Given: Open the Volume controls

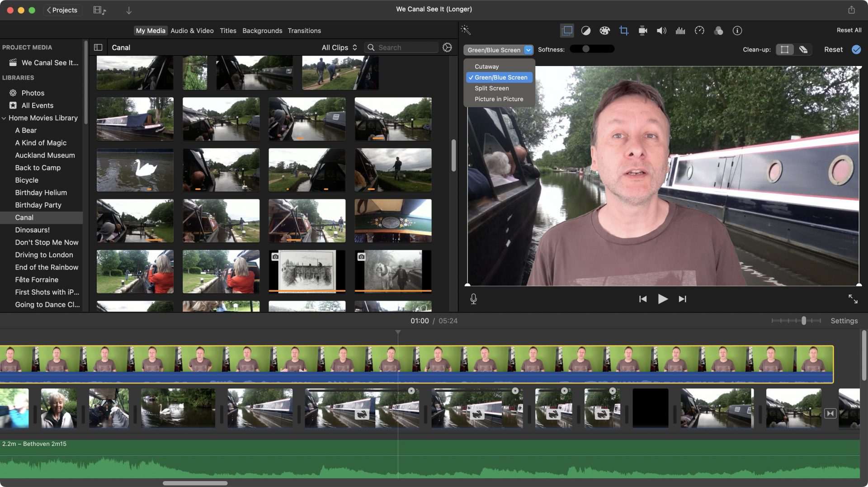Looking at the screenshot, I should coord(661,30).
